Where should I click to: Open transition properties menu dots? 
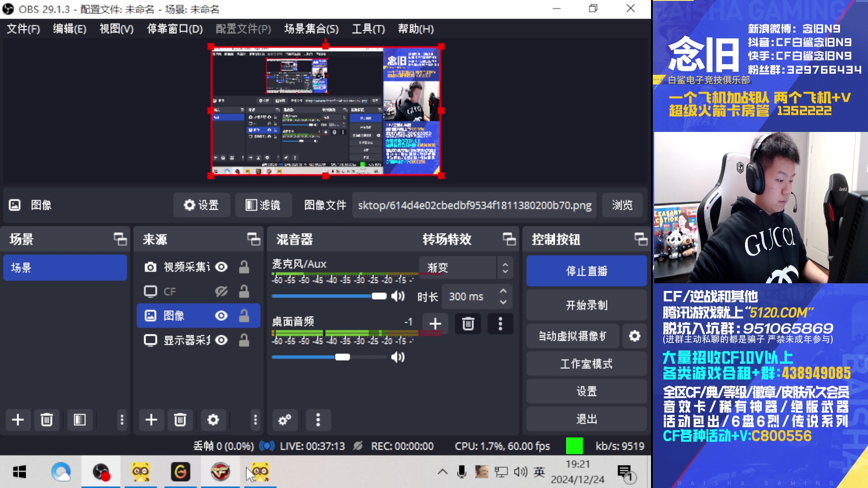[x=500, y=324]
